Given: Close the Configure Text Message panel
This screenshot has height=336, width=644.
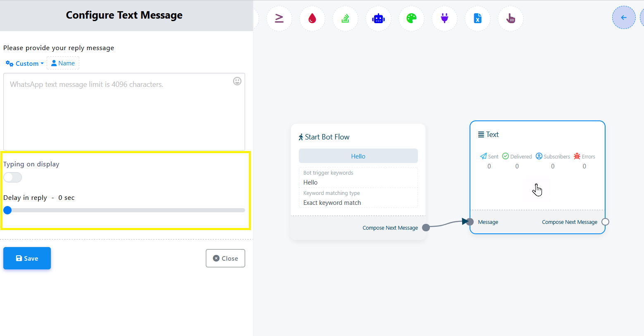Looking at the screenshot, I should click(x=225, y=258).
